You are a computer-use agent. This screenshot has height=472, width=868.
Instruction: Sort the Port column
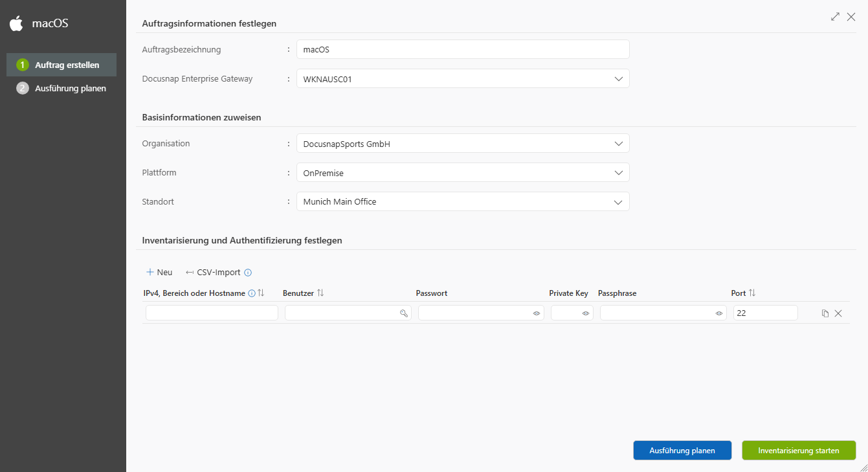[x=752, y=293]
